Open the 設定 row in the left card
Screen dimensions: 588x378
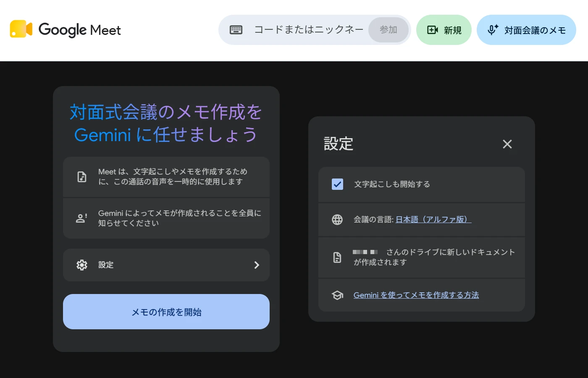166,265
